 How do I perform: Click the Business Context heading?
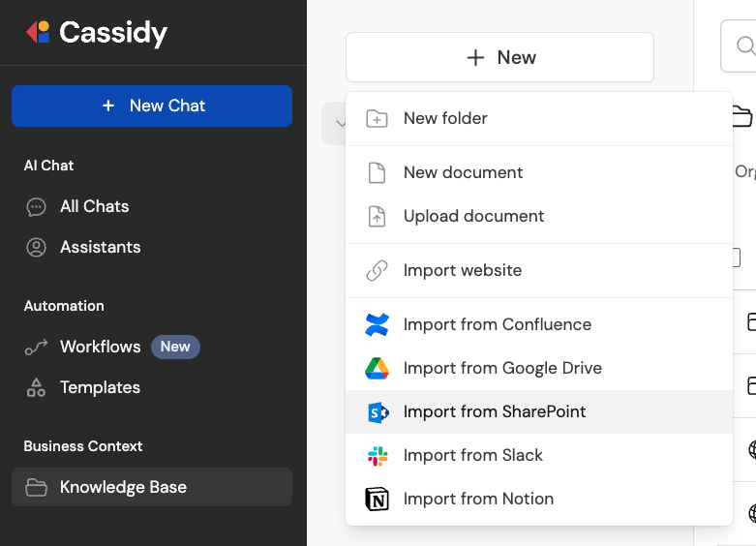[x=83, y=446]
